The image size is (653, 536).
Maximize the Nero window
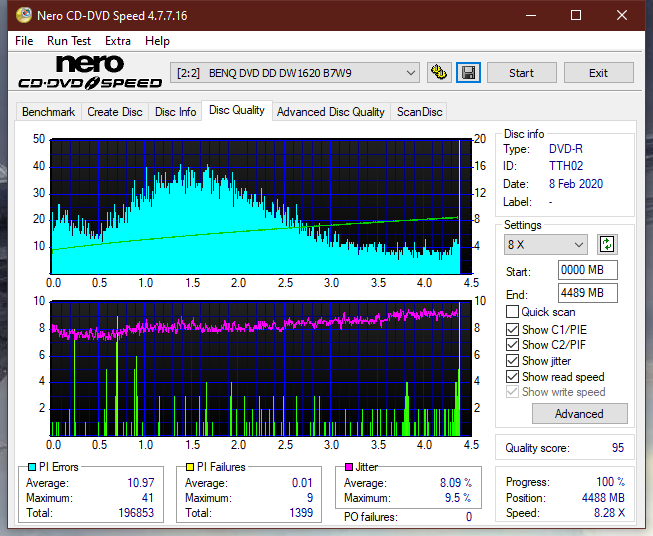tap(576, 15)
